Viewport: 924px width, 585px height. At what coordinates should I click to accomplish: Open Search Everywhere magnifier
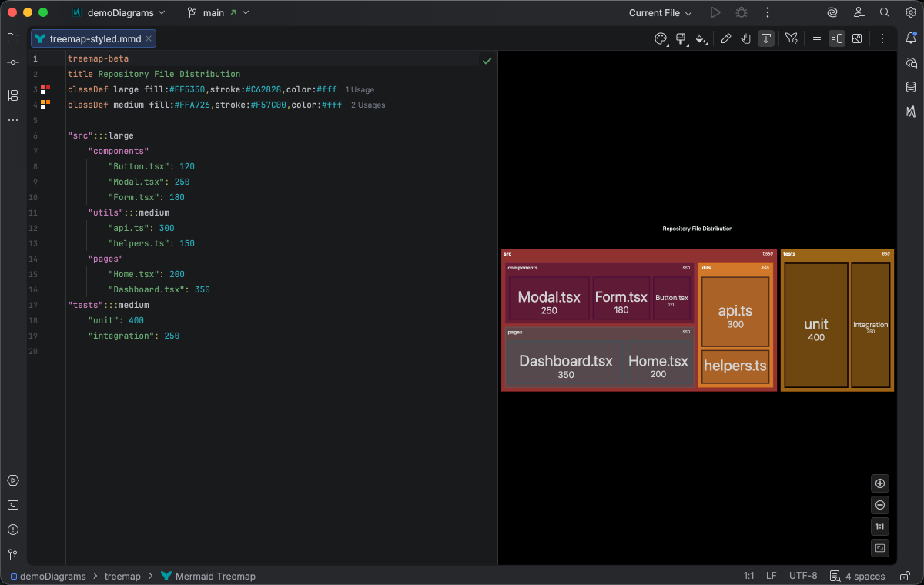[x=885, y=12]
